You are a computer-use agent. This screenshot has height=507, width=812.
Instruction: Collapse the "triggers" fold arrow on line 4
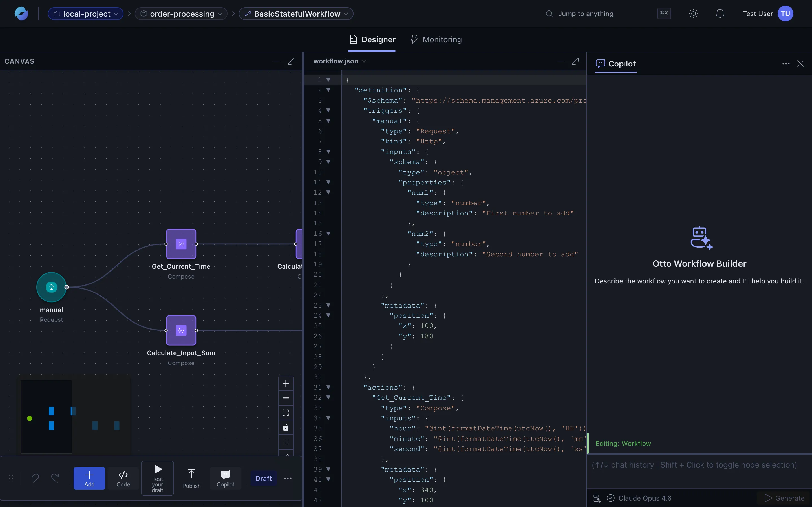point(328,110)
